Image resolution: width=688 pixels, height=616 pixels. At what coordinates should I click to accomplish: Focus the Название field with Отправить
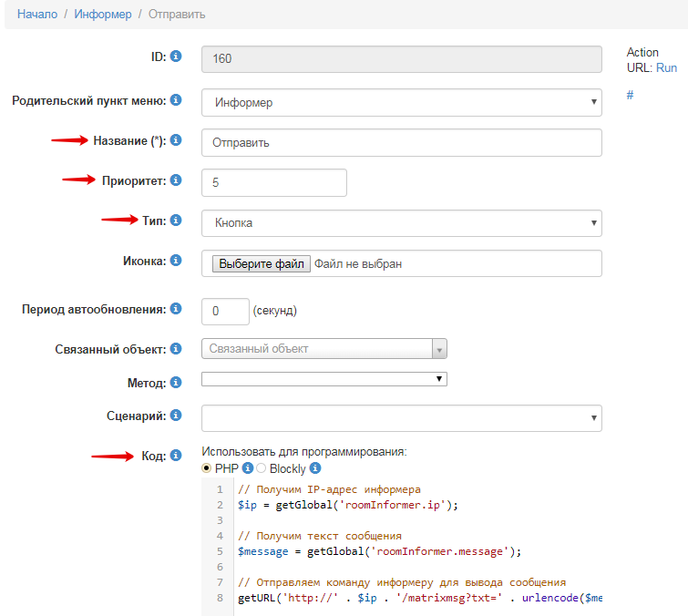(402, 142)
